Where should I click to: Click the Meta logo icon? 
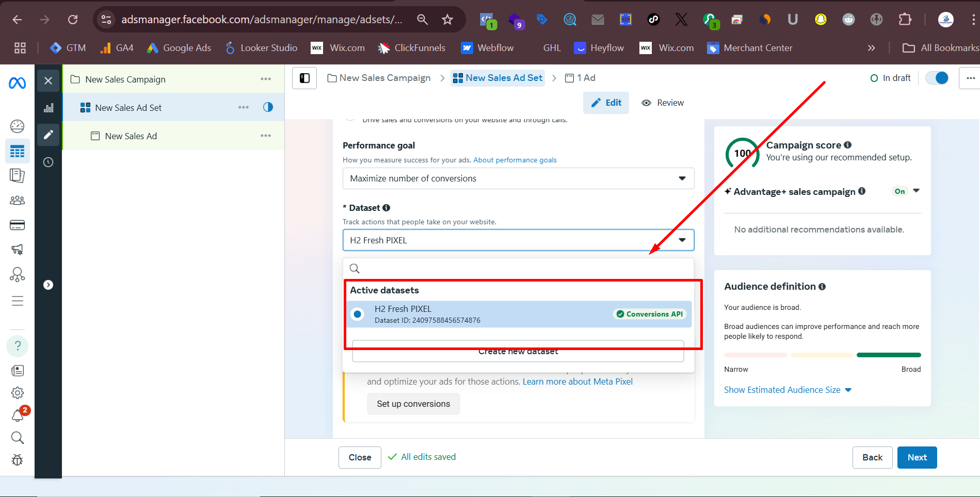coord(17,82)
